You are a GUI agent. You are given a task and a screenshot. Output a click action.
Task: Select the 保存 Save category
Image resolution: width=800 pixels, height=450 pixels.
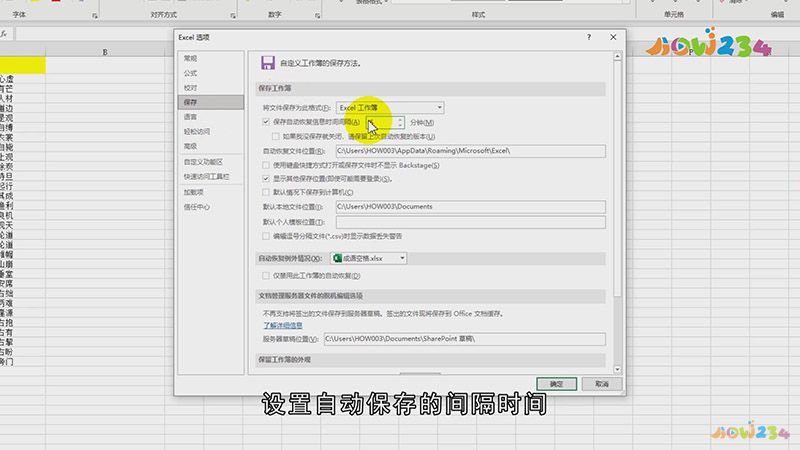(211, 102)
